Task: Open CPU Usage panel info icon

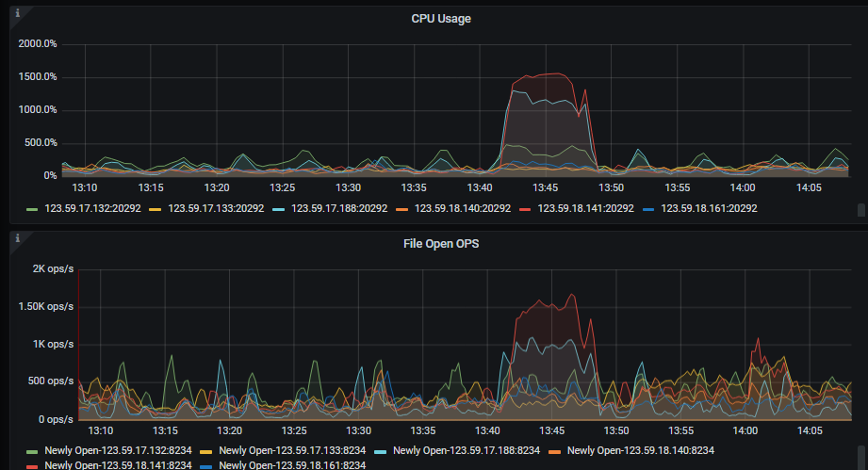Action: [18, 13]
